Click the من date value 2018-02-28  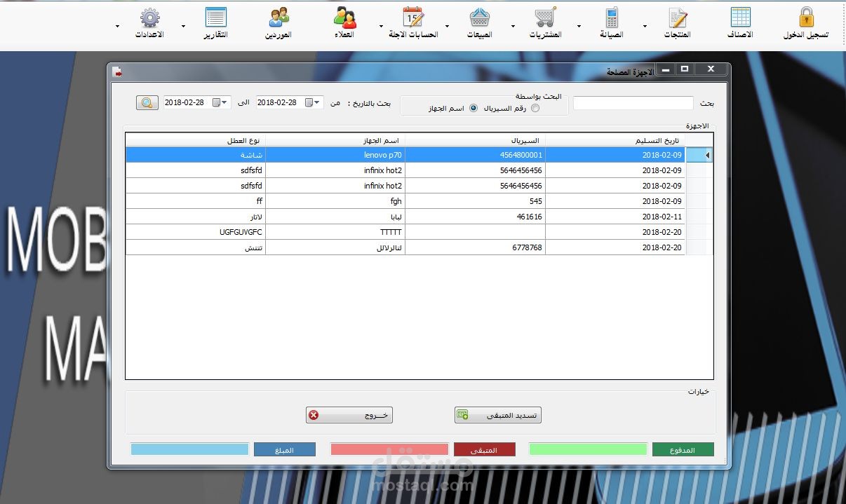pyautogui.click(x=277, y=102)
